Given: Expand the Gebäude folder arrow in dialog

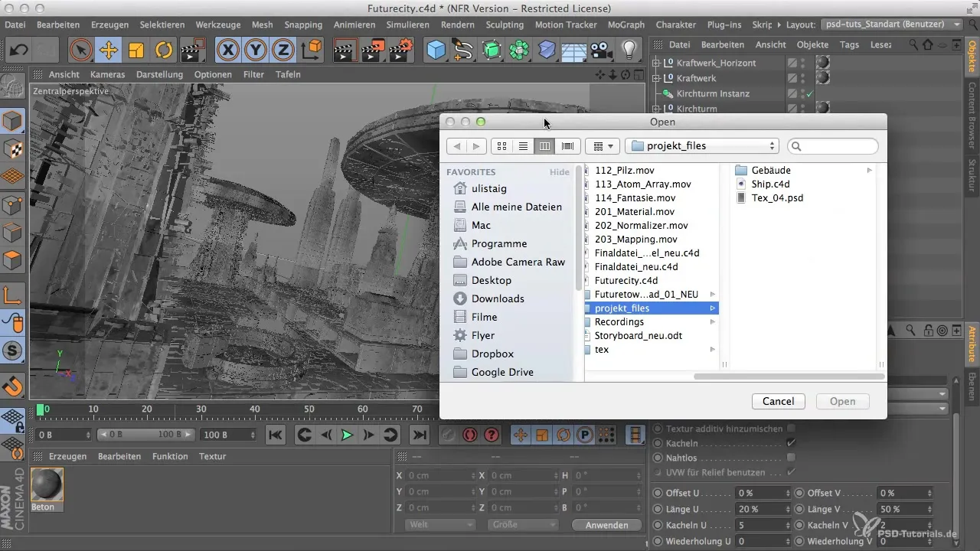Looking at the screenshot, I should point(869,170).
